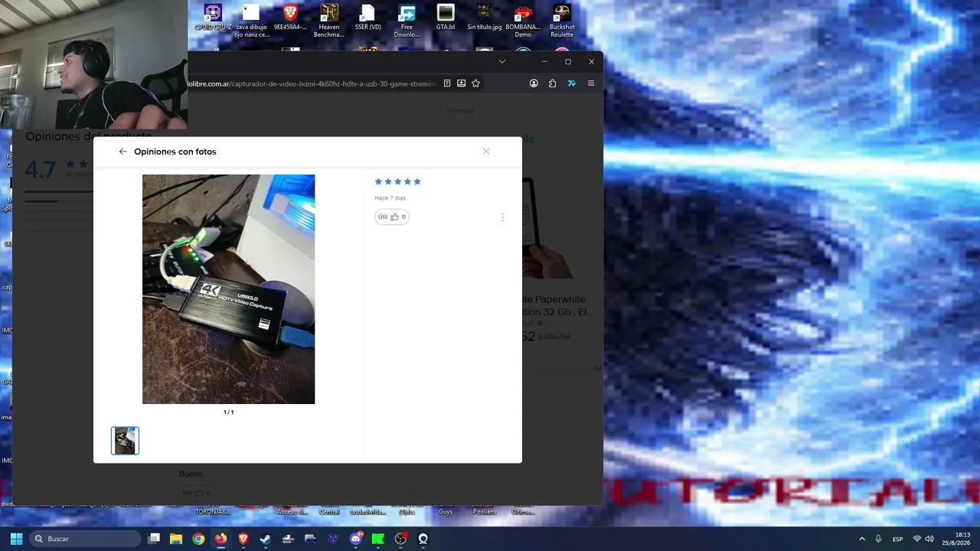Click the Buscar taskbar search box
980x551 pixels.
(x=86, y=539)
